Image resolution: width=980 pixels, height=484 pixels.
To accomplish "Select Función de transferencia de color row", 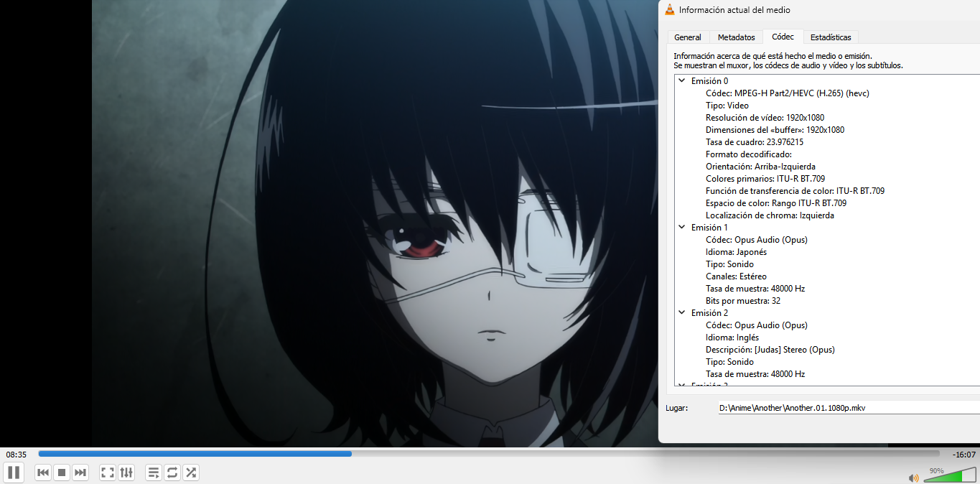I will [795, 191].
